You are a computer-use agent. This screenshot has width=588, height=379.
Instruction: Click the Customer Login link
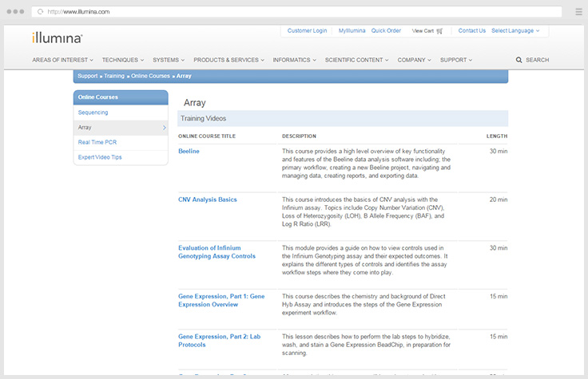tap(307, 31)
